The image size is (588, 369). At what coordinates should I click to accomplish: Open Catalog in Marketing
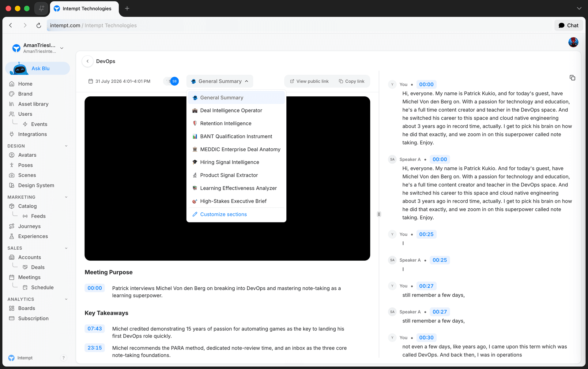click(27, 206)
